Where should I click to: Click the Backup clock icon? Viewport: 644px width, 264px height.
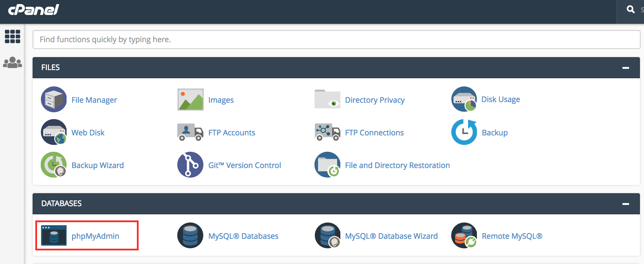[x=464, y=132]
